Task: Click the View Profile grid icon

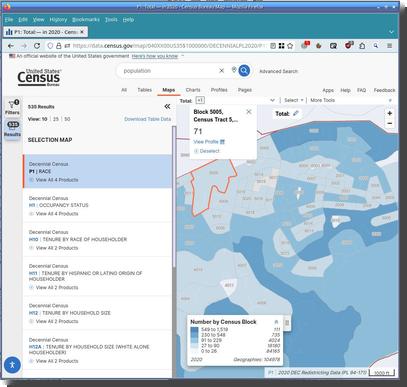Action: 222,142
